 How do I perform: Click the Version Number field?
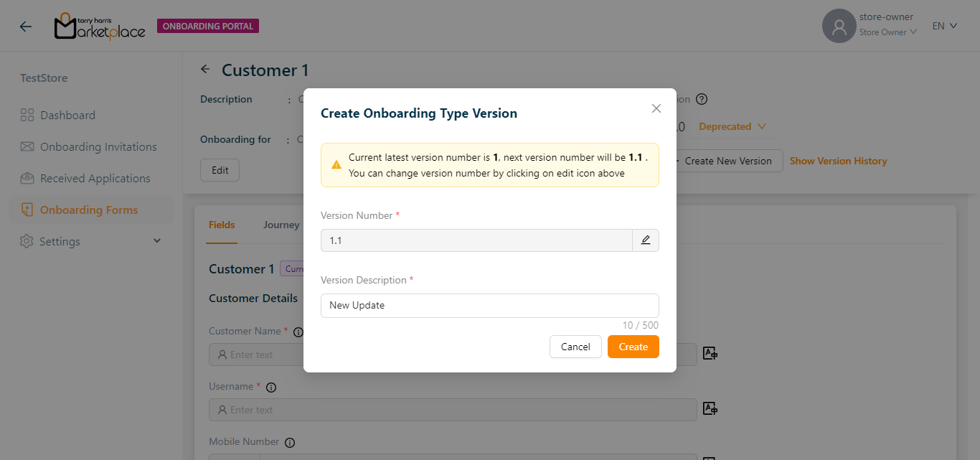click(476, 240)
